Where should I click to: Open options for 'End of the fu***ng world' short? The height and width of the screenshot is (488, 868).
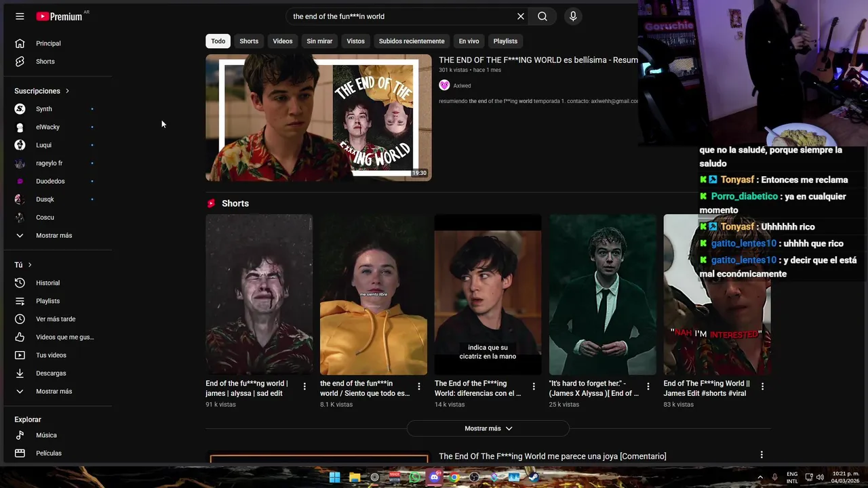point(304,386)
